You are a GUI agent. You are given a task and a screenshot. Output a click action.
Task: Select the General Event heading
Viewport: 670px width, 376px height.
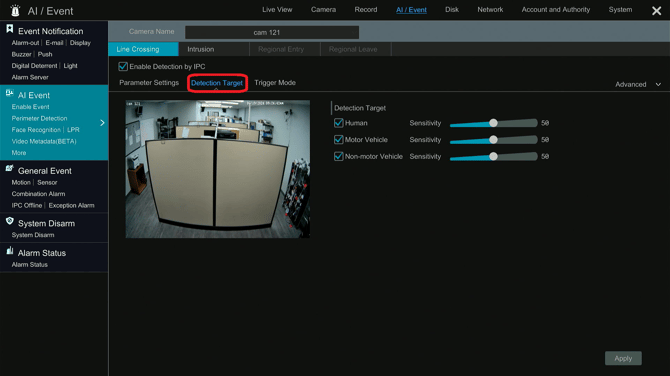pos(44,171)
